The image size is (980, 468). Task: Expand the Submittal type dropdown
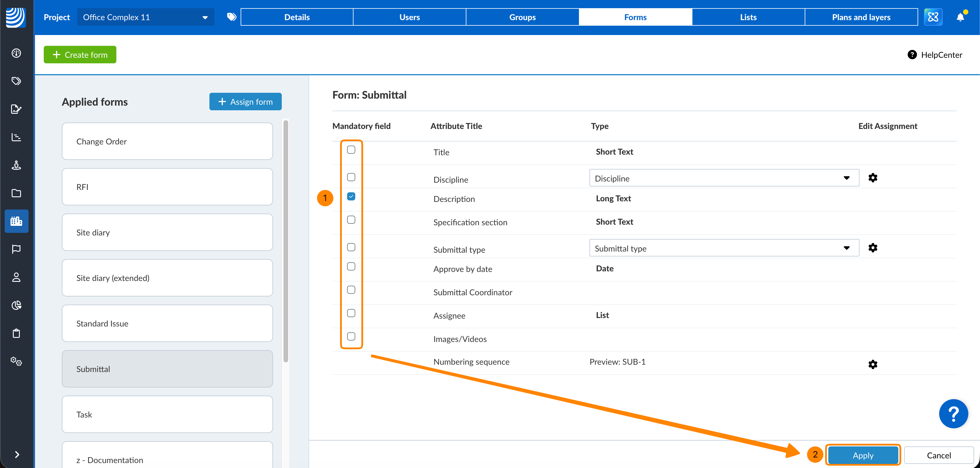(724, 248)
